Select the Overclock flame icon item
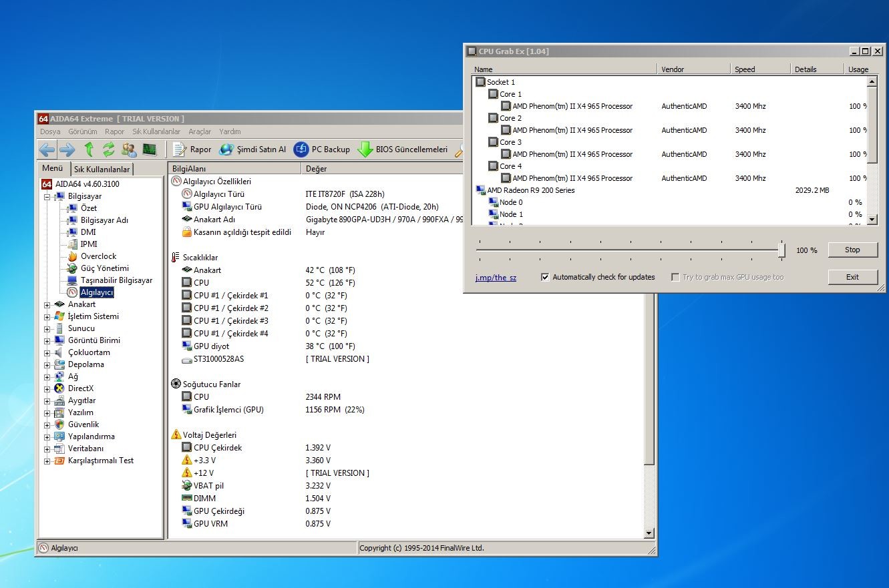Screen dimensions: 889x588 coord(72,256)
